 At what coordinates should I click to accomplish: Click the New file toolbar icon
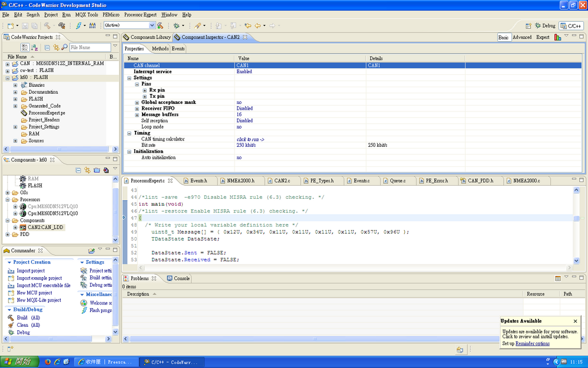tap(11, 25)
